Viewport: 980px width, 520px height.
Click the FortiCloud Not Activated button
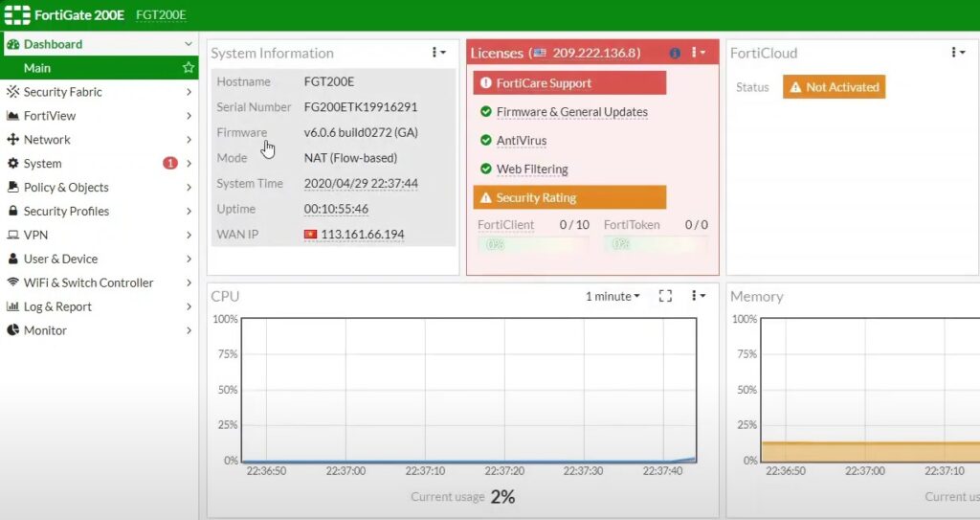[834, 87]
